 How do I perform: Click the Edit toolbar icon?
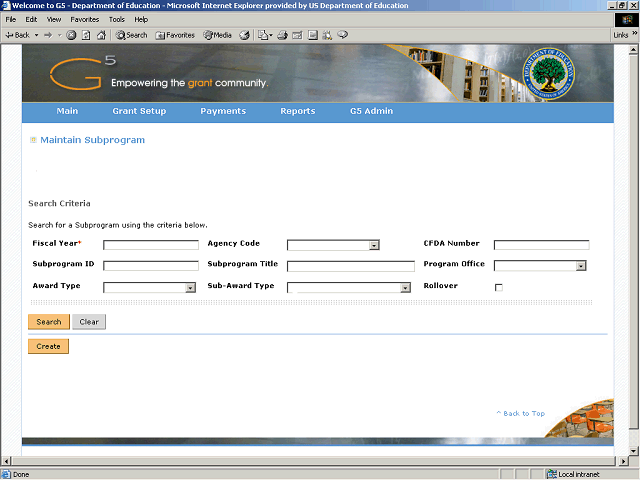point(297,35)
